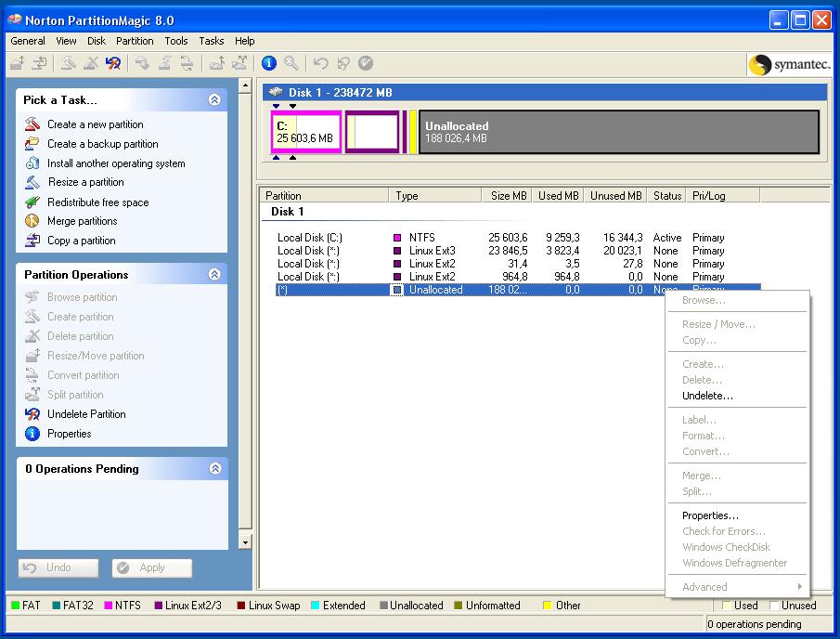Viewport: 840px width, 639px height.
Task: Click the Create a new partition task icon
Action: coord(32,124)
